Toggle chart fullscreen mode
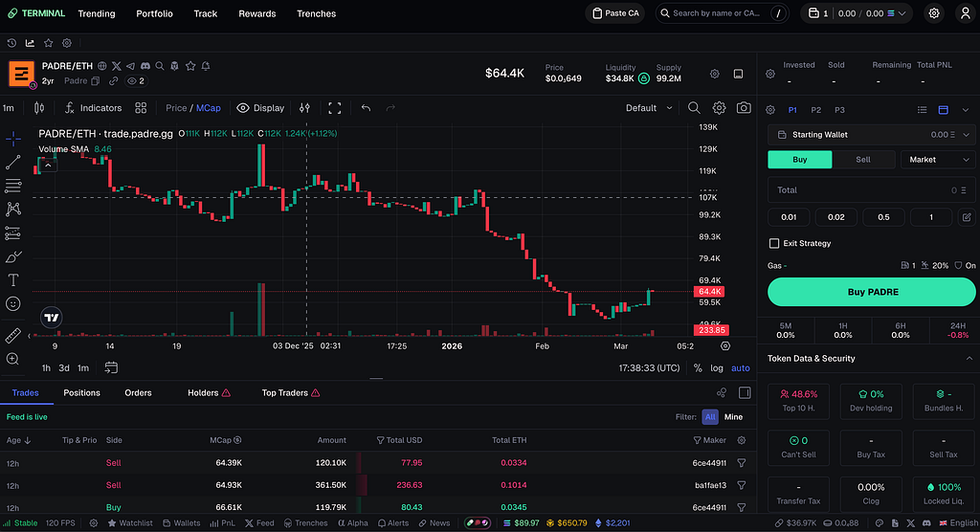The image size is (980, 532). point(335,108)
